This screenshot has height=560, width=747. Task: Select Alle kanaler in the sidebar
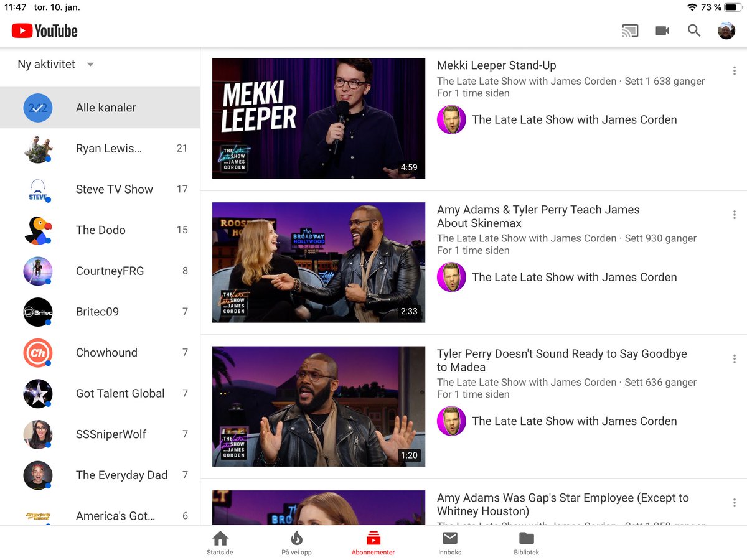tap(100, 108)
